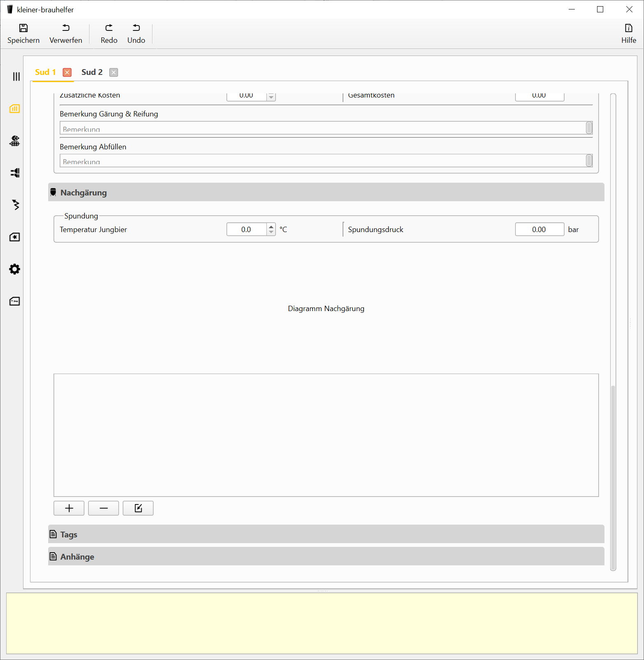This screenshot has height=660, width=644.
Task: Close the Sud 1 tab
Action: click(x=67, y=72)
